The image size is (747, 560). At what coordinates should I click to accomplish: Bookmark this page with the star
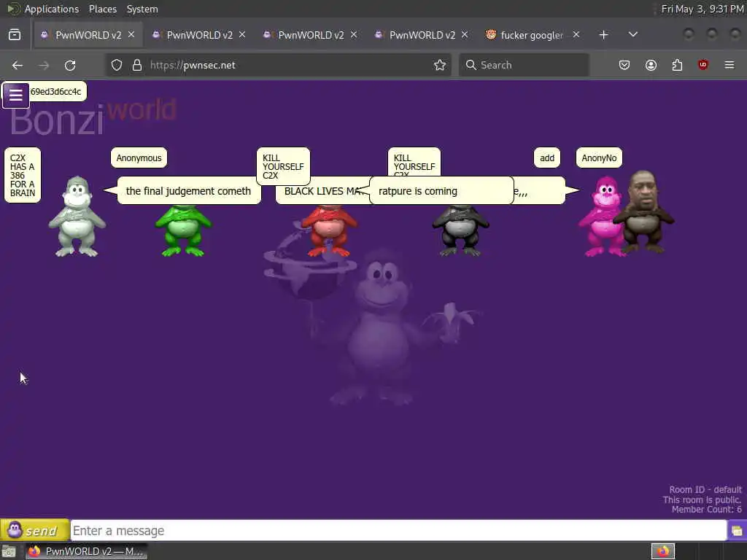pyautogui.click(x=440, y=65)
